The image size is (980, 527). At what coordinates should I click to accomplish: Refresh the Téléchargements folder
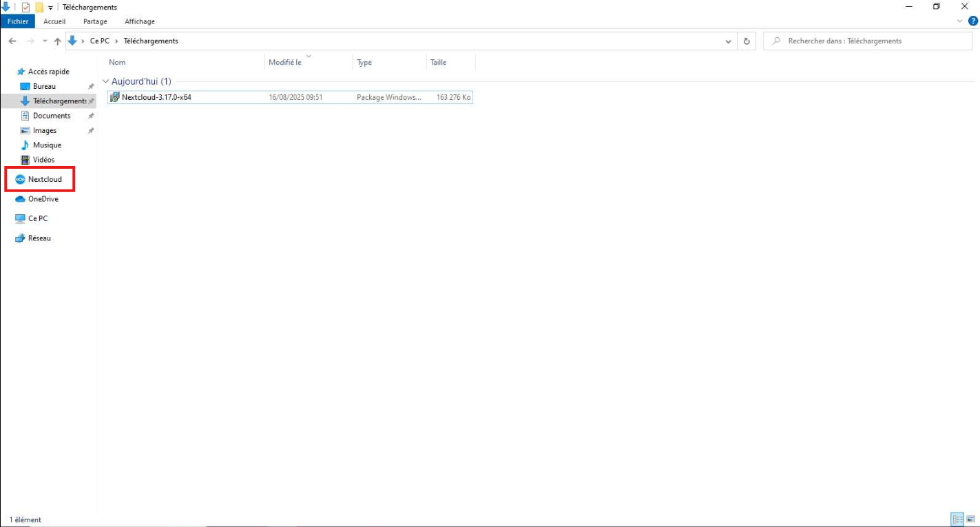tap(747, 41)
